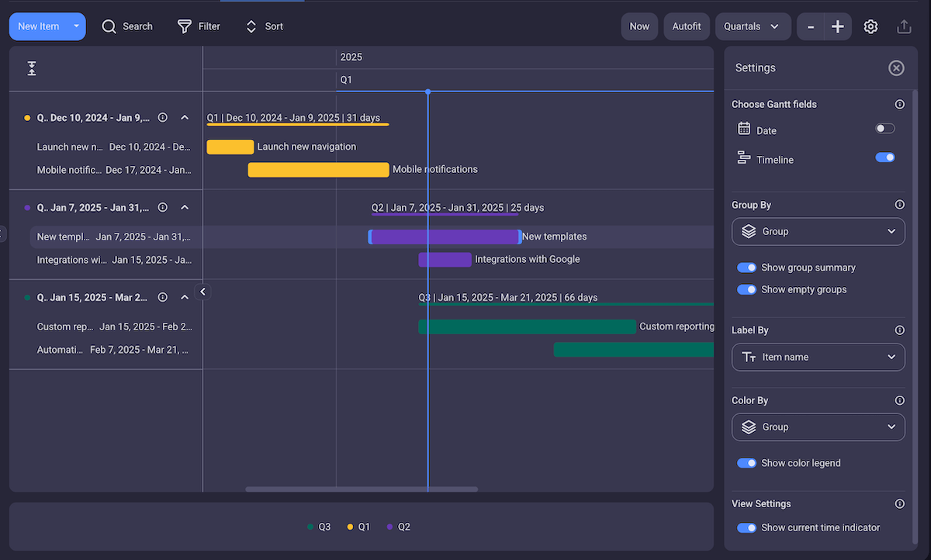Click the New templates purple bar
Viewport: 931px width, 560px height.
click(x=445, y=237)
